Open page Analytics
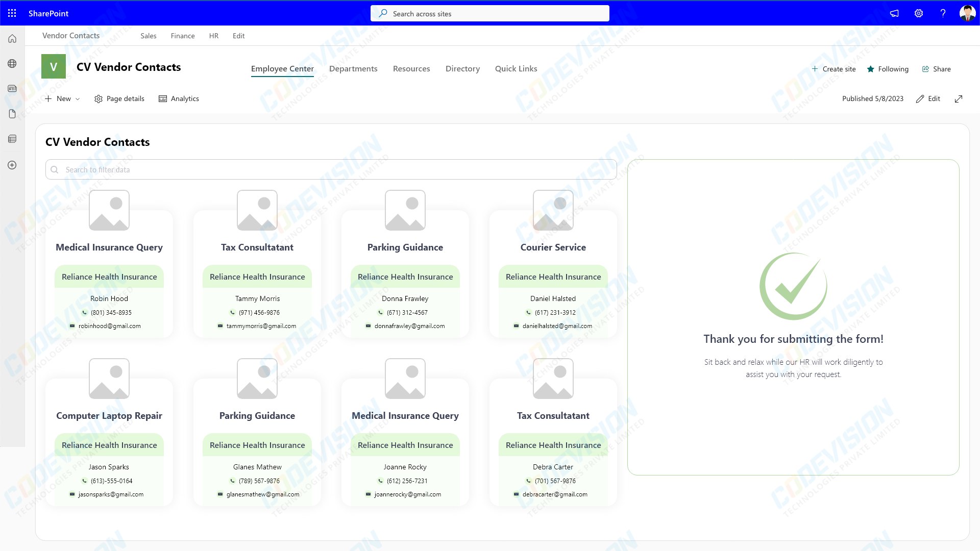The height and width of the screenshot is (551, 980). (179, 99)
